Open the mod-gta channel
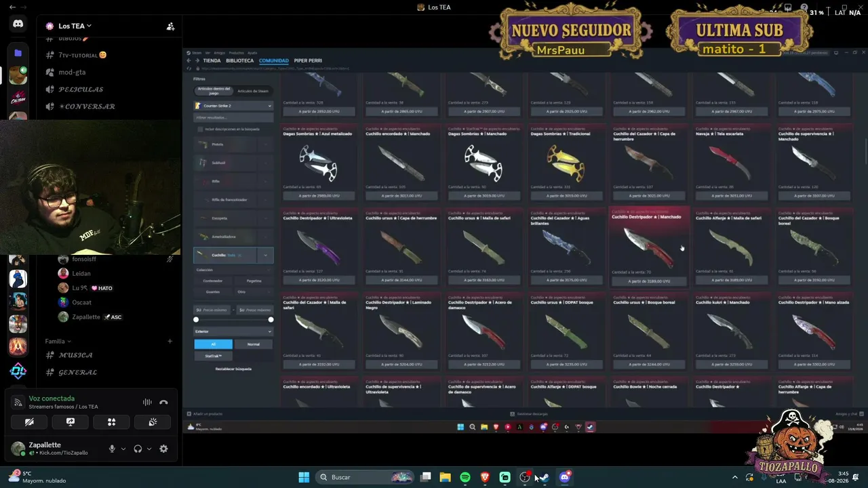This screenshot has height=488, width=868. coord(72,72)
